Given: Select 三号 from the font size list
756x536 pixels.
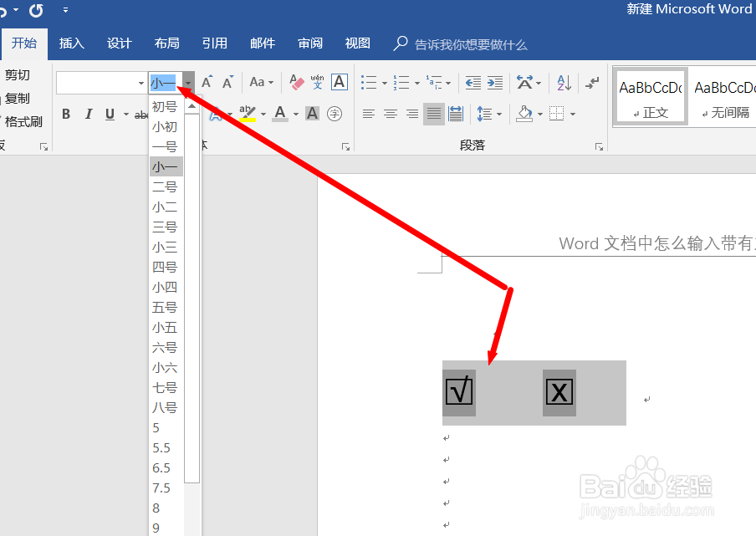Looking at the screenshot, I should 165,226.
